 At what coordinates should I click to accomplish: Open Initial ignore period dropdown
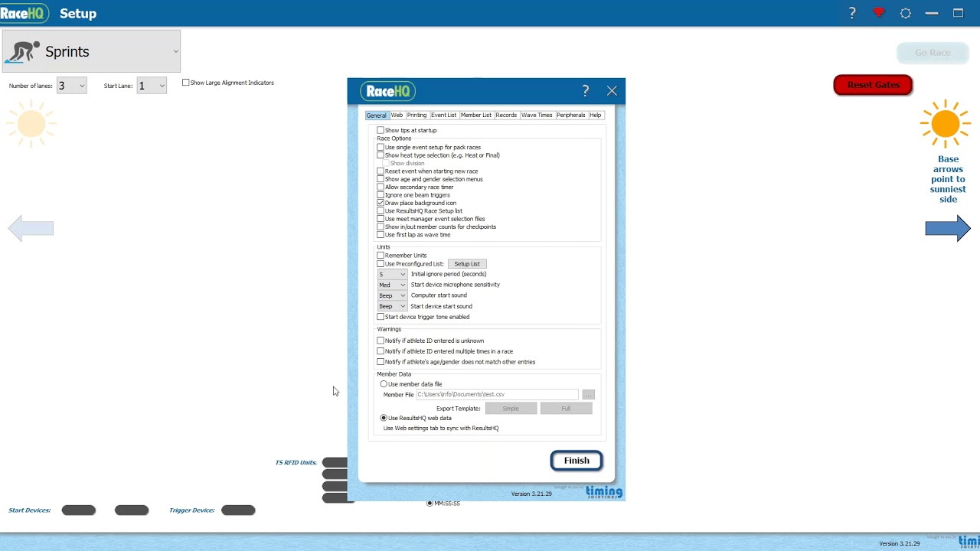point(393,274)
